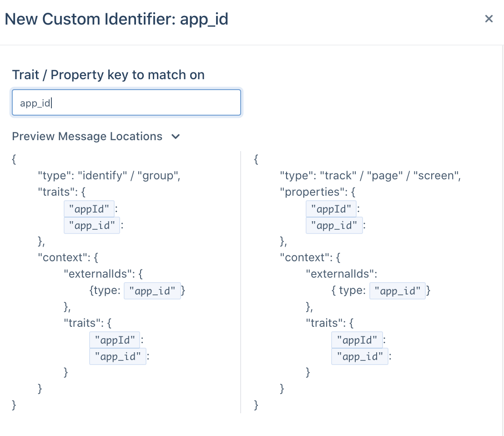The image size is (504, 436).
Task: Select "appId" tag in identify context traits
Action: tap(115, 340)
